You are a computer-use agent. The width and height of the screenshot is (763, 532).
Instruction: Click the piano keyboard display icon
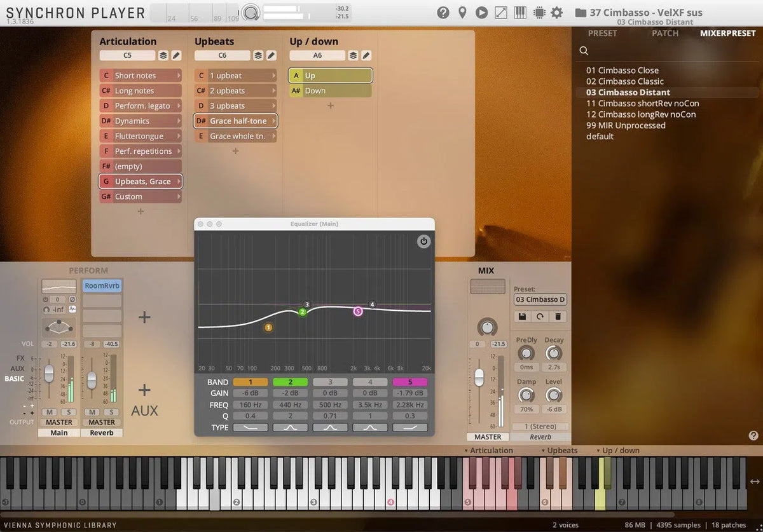coord(520,12)
